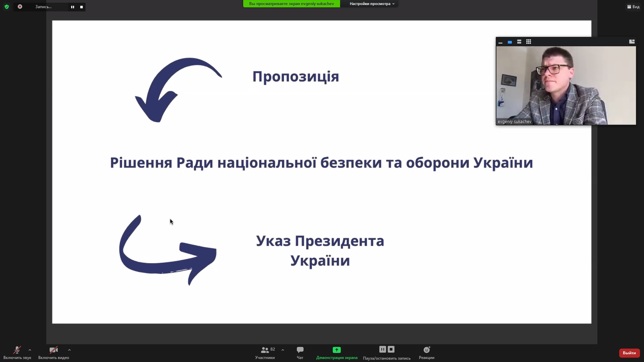Open the Вид view menu
The image size is (644, 362).
coord(633,7)
